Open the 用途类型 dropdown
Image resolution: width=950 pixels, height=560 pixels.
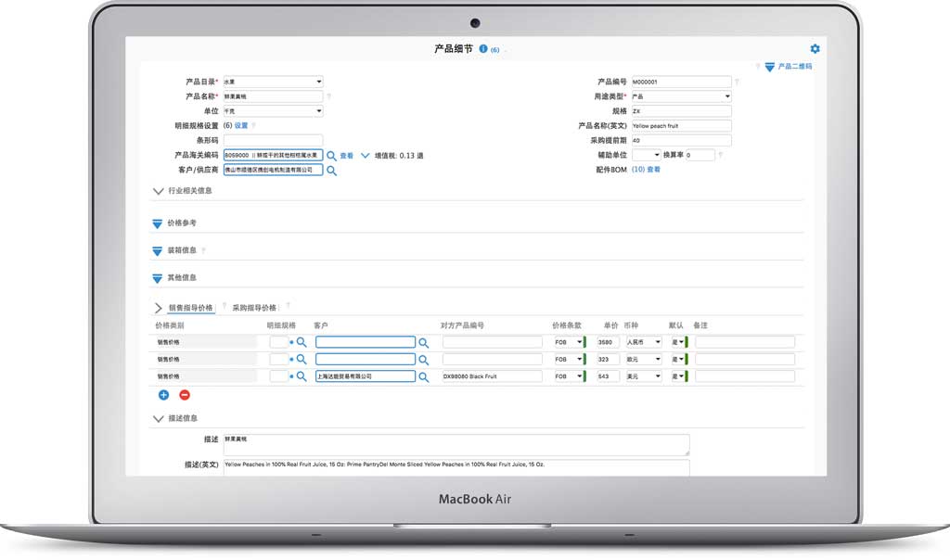[681, 96]
